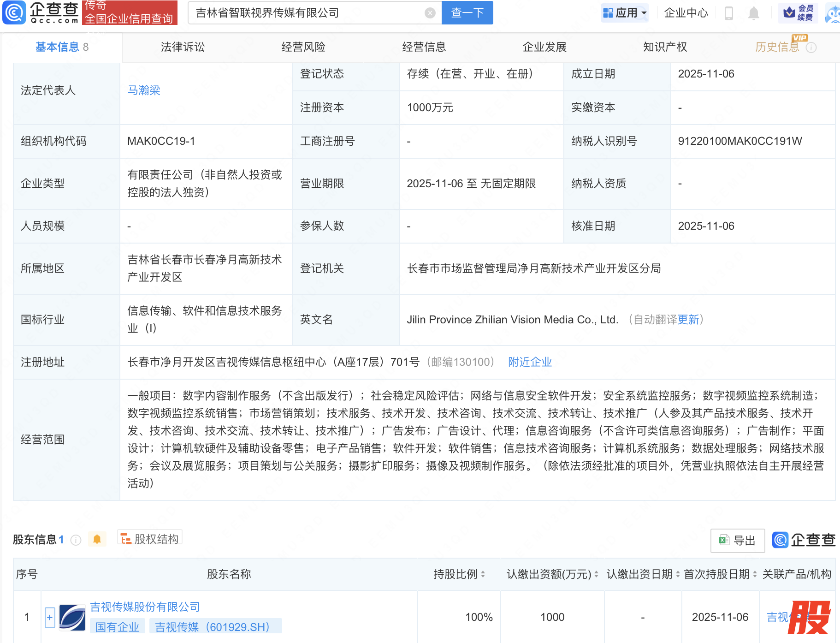Toggle shareholder alert bell icon
The width and height of the screenshot is (840, 643).
(x=97, y=539)
